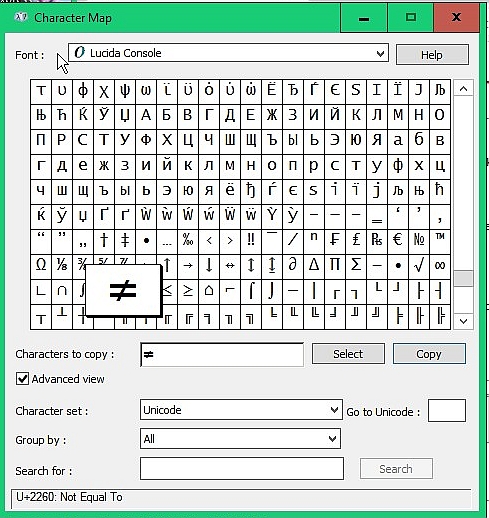Screen dimensions: 489x518
Task: Open the Group by All dropdown
Action: pyautogui.click(x=240, y=439)
